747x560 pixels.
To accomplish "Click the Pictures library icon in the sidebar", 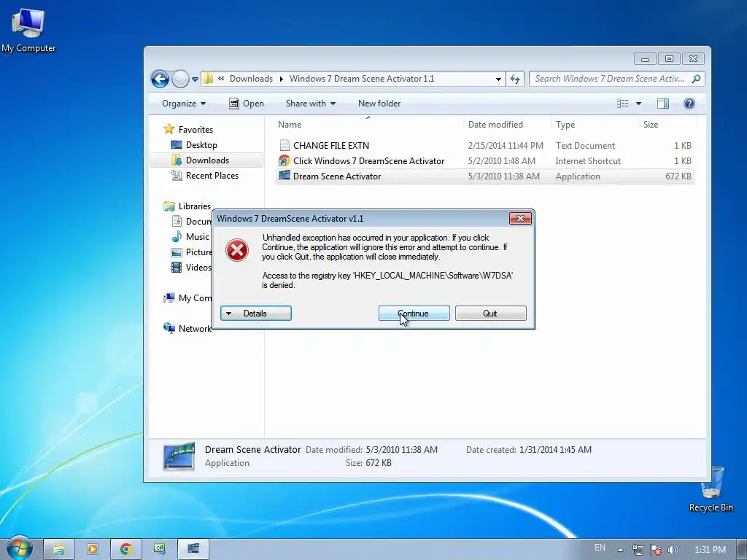I will (x=177, y=252).
